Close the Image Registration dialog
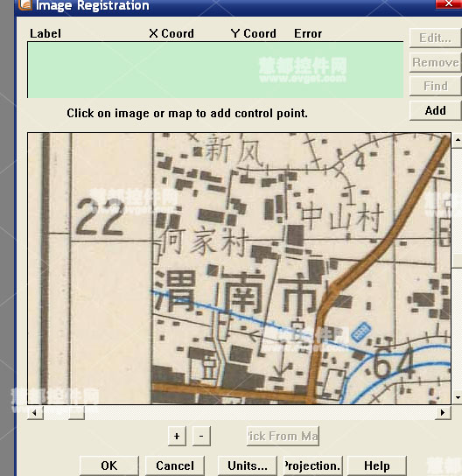Screen dimensions: 462x476 coord(449,4)
